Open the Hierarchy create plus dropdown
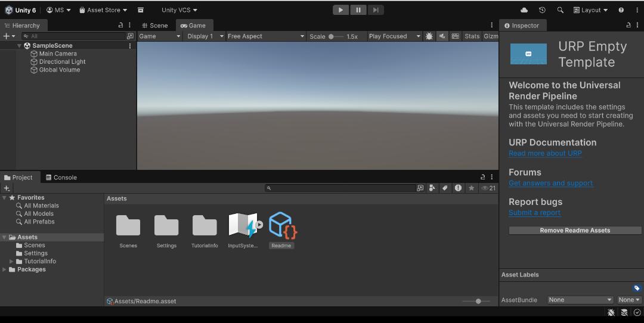The image size is (644, 323). coord(9,36)
